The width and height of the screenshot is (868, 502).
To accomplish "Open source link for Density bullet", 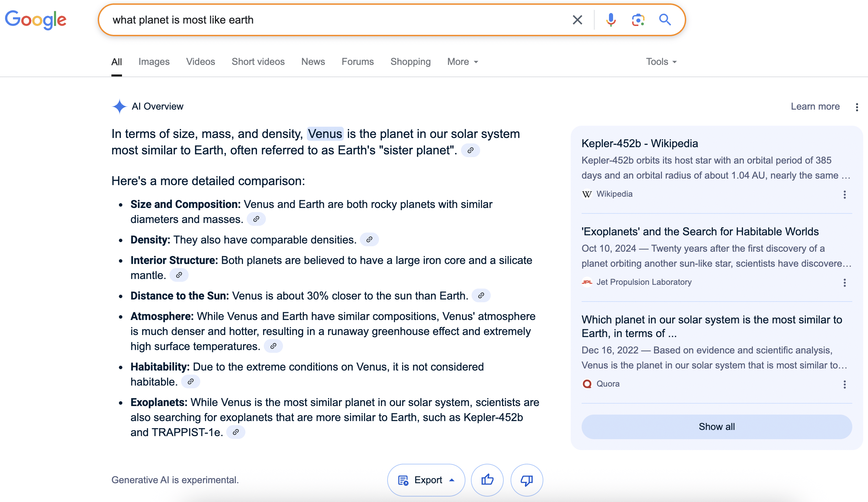I will pos(369,240).
